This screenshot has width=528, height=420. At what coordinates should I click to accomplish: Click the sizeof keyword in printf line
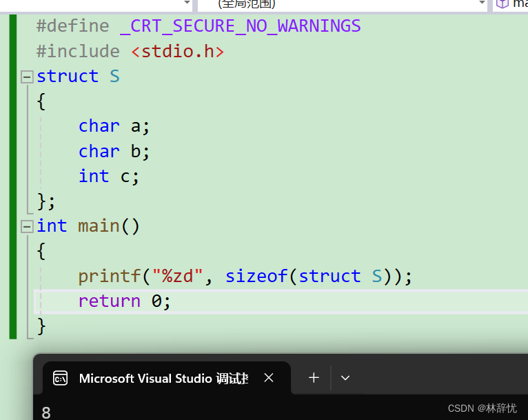tap(256, 276)
